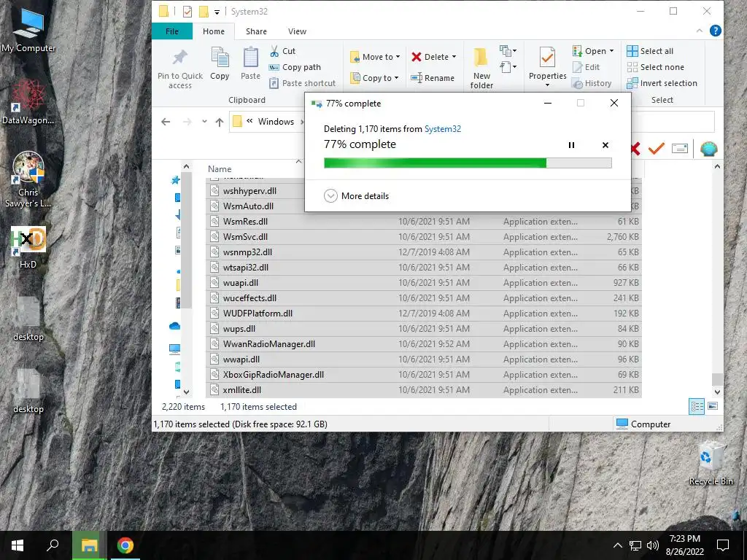Screen dimensions: 747x560
Task: Pause the delete operation
Action: tap(571, 145)
